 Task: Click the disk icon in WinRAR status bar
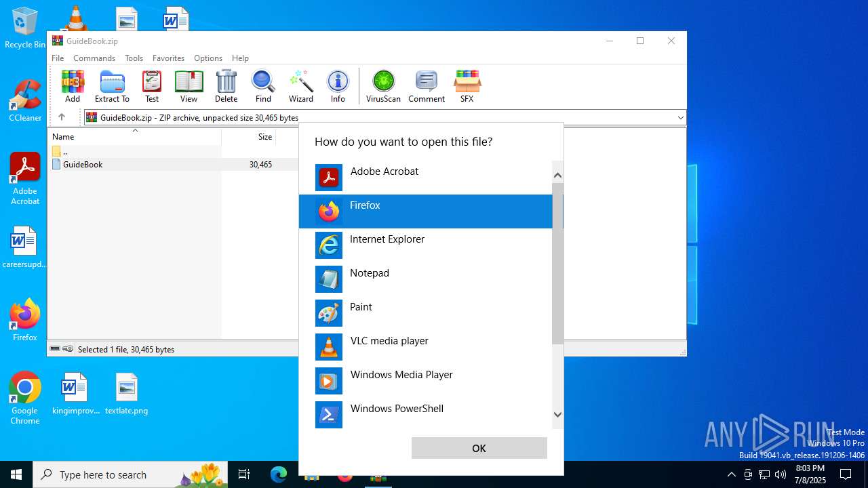pyautogui.click(x=56, y=349)
